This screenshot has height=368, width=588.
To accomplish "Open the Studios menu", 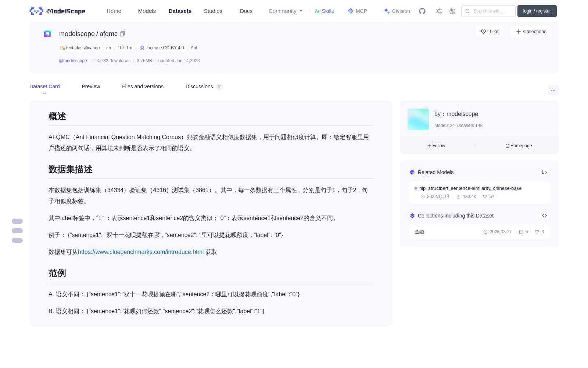I will (x=213, y=11).
